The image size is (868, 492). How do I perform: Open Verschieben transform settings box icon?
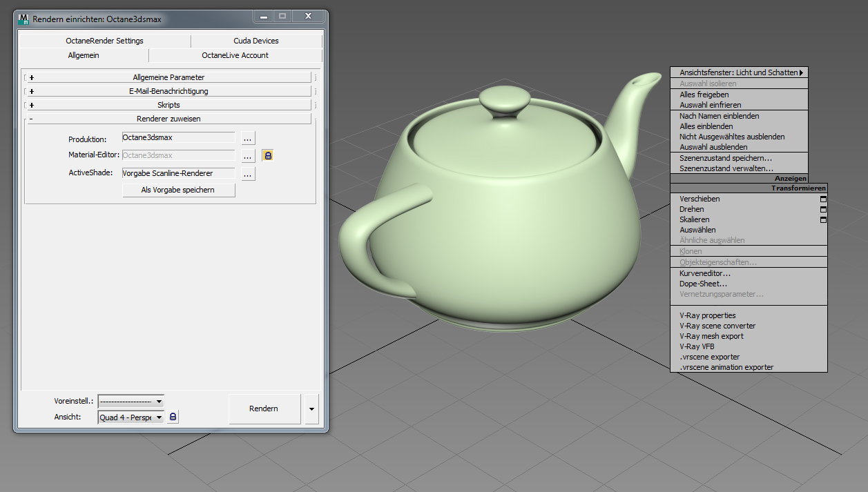[823, 199]
